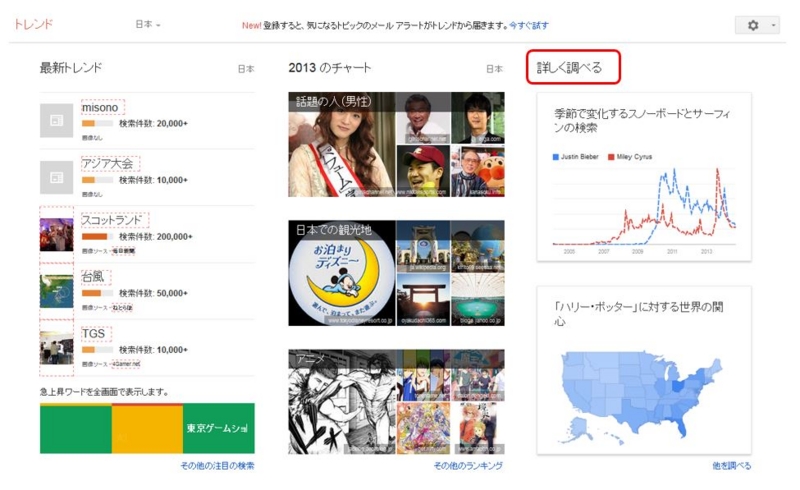The height and width of the screenshot is (490, 800).
Task: Click the yellow hot-searches tile
Action: (147, 428)
